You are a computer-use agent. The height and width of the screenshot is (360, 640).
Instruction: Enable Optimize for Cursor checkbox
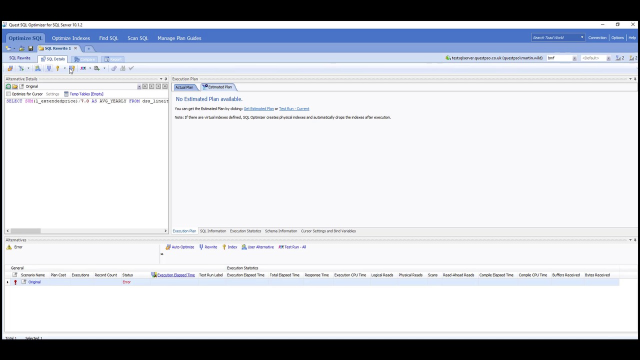pyautogui.click(x=8, y=94)
